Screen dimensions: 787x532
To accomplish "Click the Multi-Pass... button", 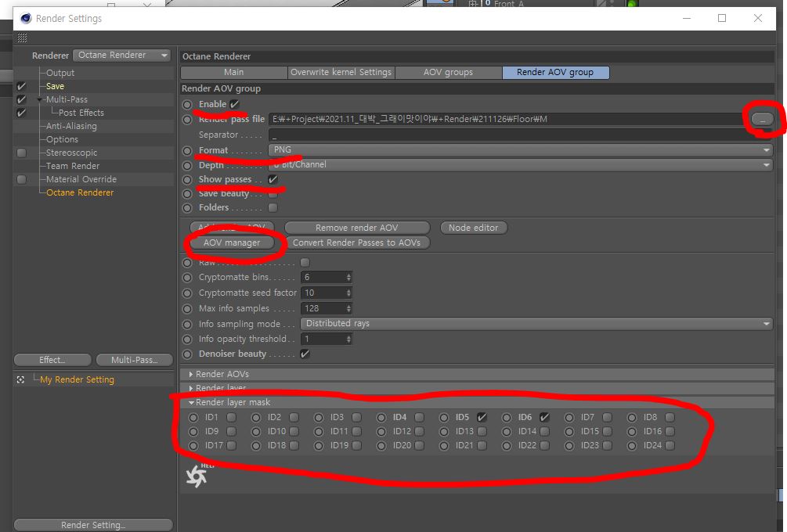I will (134, 360).
